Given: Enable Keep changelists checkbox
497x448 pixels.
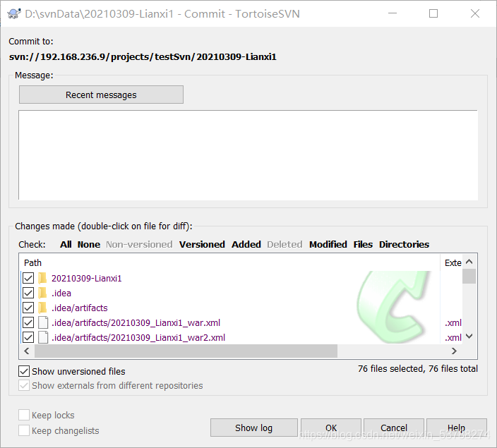Looking at the screenshot, I should pyautogui.click(x=24, y=430).
